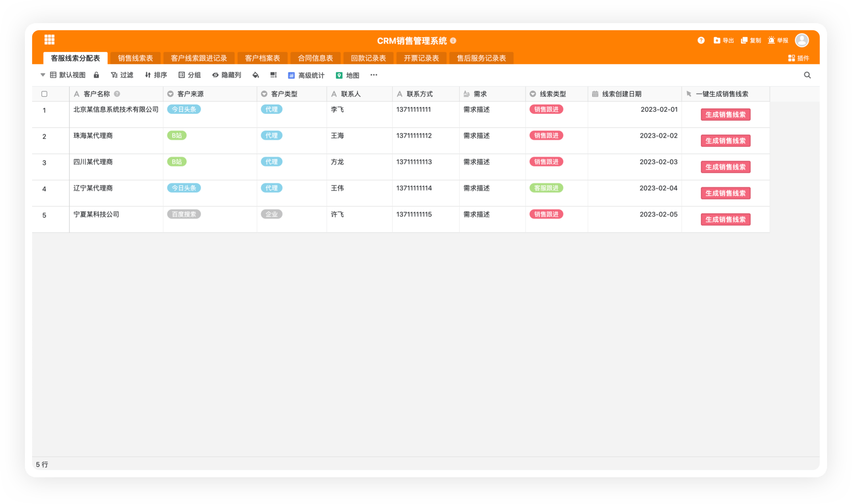The image size is (852, 504).
Task: Open the user avatar profile
Action: [802, 41]
